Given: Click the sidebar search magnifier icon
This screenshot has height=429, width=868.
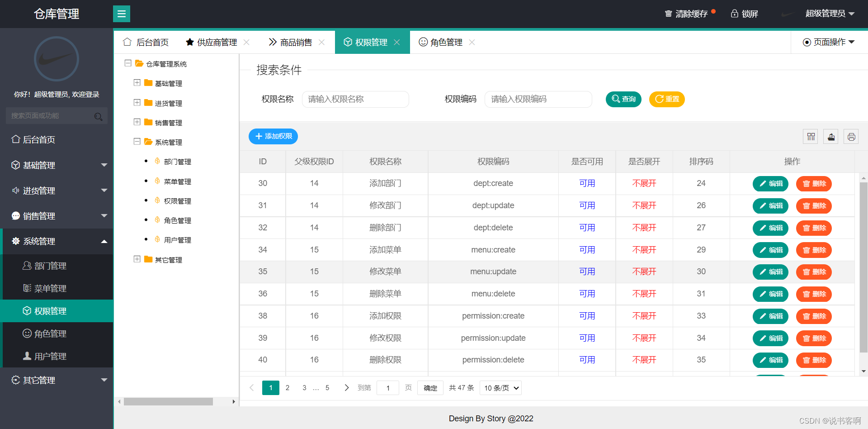Looking at the screenshot, I should 98,116.
